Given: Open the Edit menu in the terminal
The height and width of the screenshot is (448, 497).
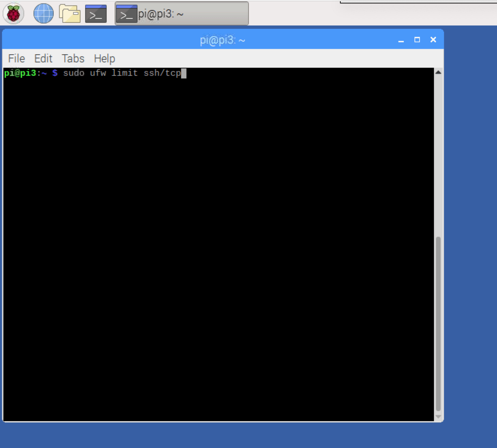Looking at the screenshot, I should click(x=43, y=58).
